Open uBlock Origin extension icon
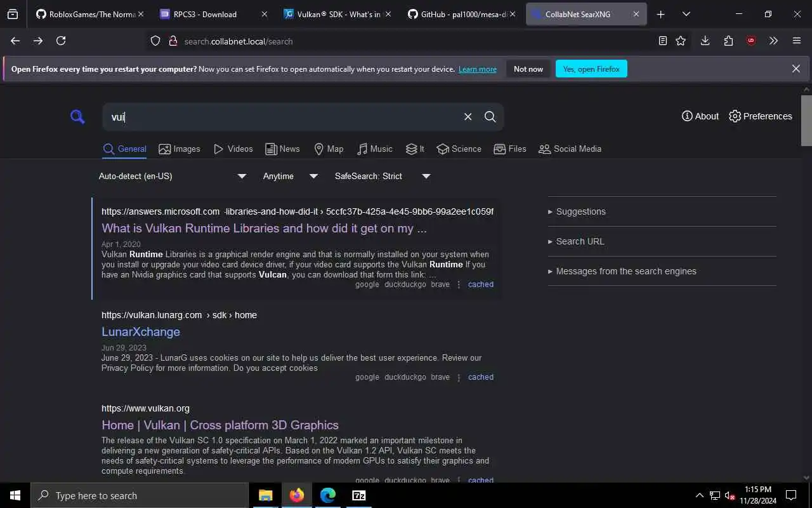812x508 pixels. 751,41
